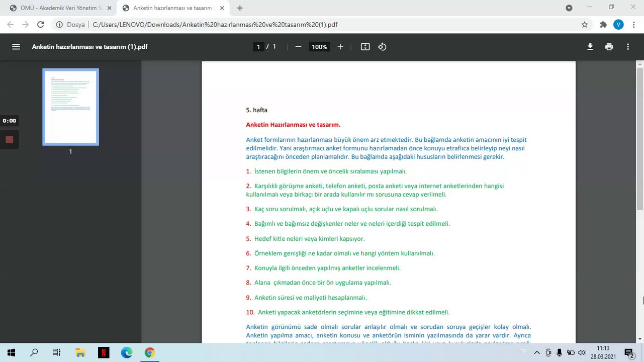Screen dimensions: 644x362
Task: Check the battery status tray icon
Action: [x=571, y=352]
